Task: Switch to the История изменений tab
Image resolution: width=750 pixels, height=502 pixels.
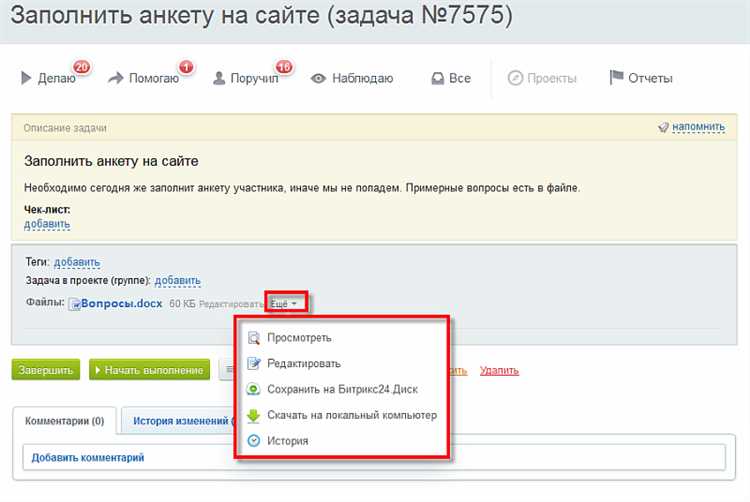Action: 179,421
